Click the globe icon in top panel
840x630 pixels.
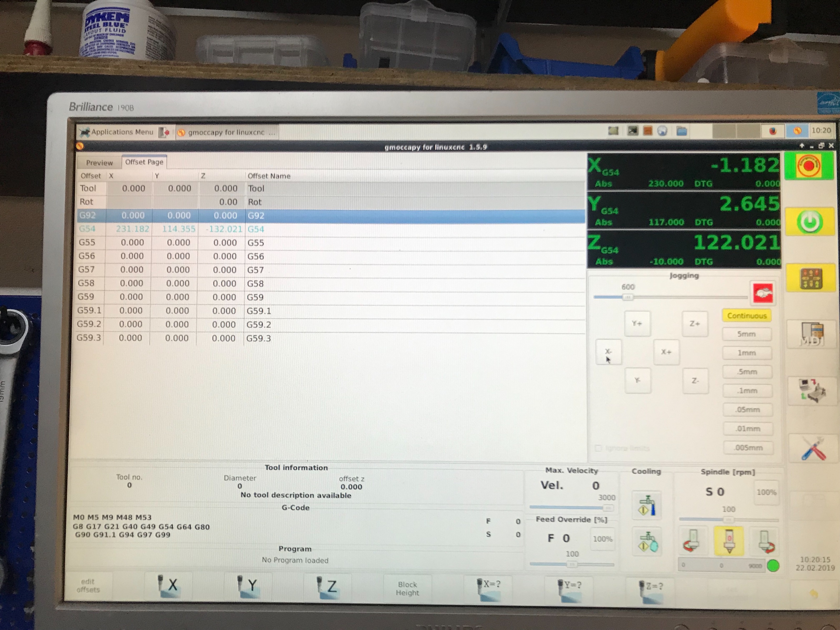coord(662,132)
